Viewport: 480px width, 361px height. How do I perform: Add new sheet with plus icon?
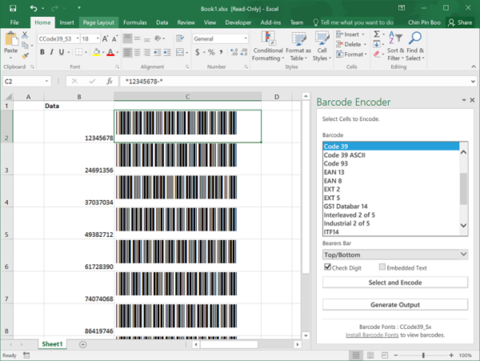[x=83, y=344]
